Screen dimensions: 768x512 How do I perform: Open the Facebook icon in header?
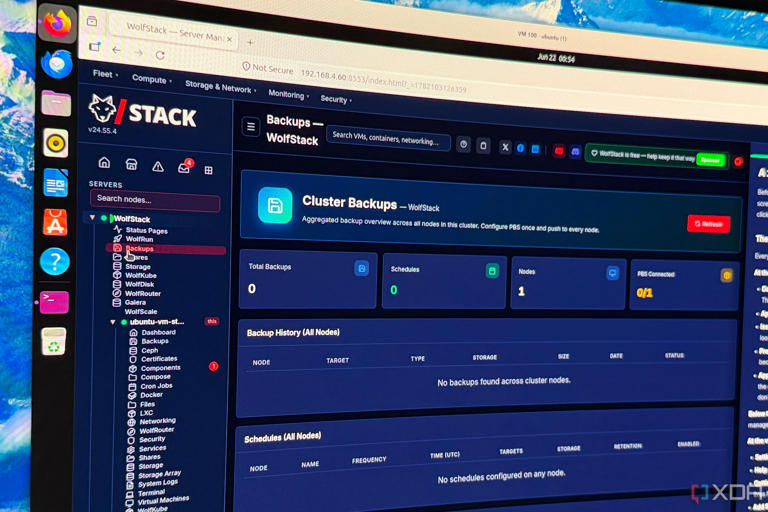pyautogui.click(x=521, y=148)
